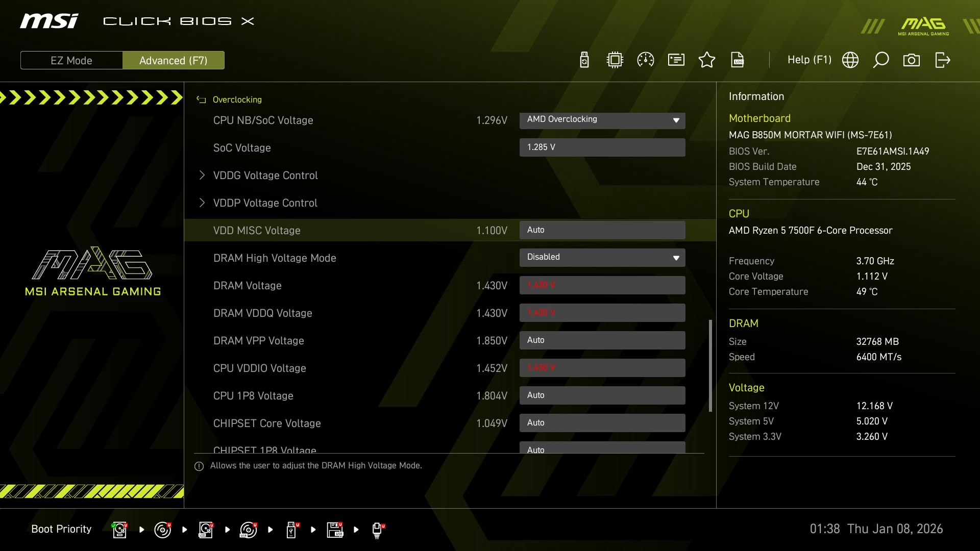Click the 1.452V CPU VDDIO reading
980x551 pixels.
[492, 368]
